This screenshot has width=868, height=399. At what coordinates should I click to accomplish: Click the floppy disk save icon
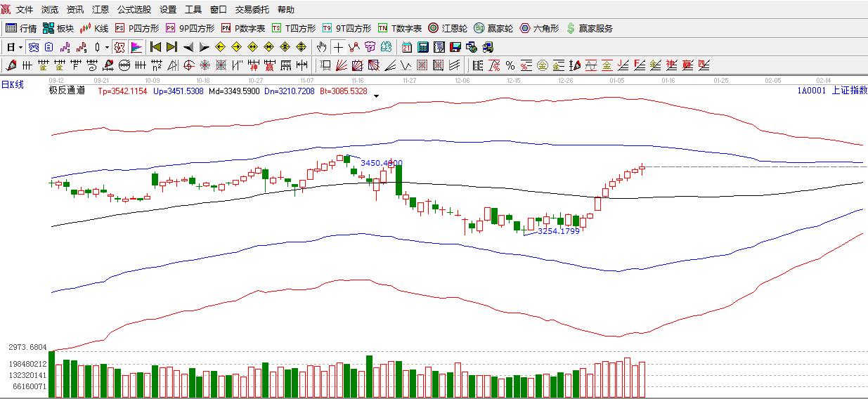455,47
